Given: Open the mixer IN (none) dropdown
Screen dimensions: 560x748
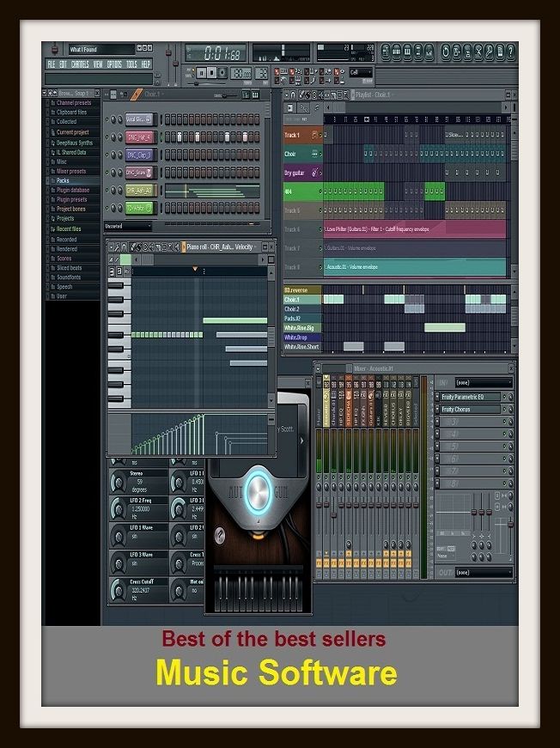Looking at the screenshot, I should click(x=484, y=382).
